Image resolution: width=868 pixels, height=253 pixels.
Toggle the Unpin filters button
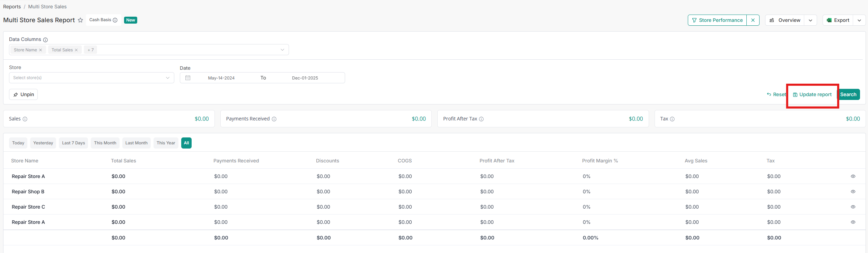[x=24, y=94]
